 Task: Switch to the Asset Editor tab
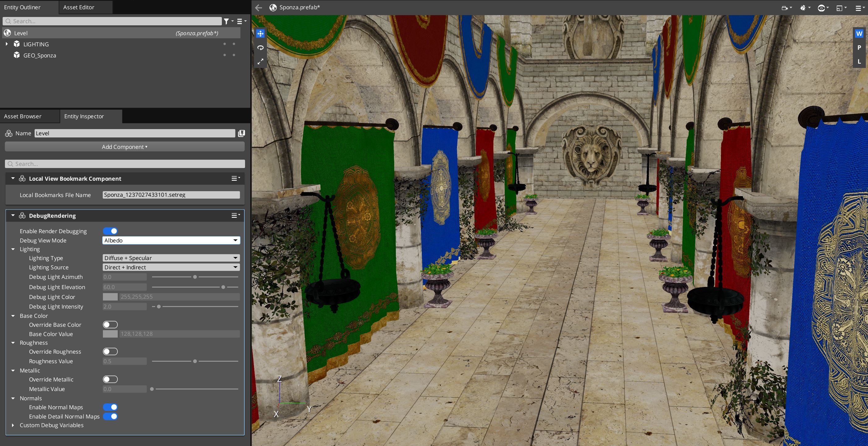[x=78, y=7]
